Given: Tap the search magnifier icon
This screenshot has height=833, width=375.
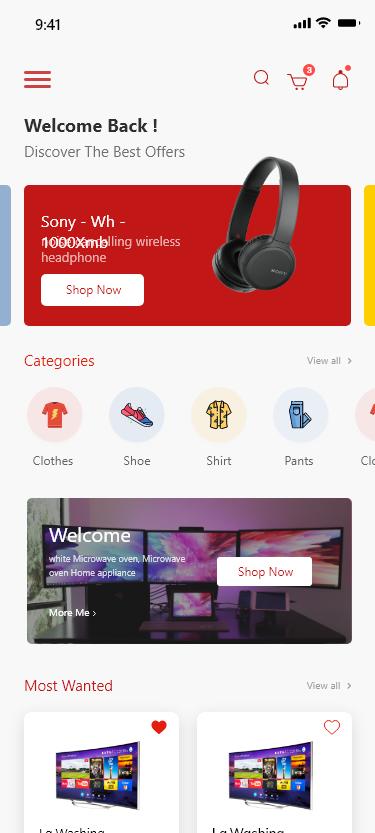Looking at the screenshot, I should (261, 78).
